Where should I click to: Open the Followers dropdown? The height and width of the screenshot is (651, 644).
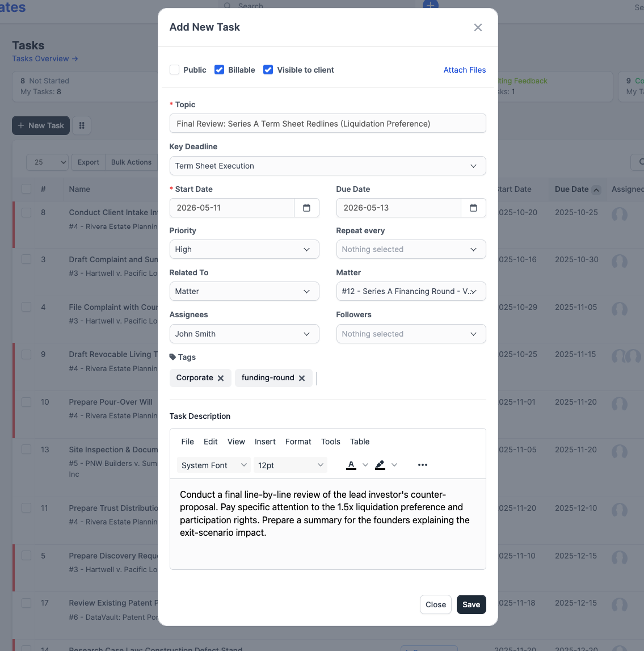coord(411,334)
